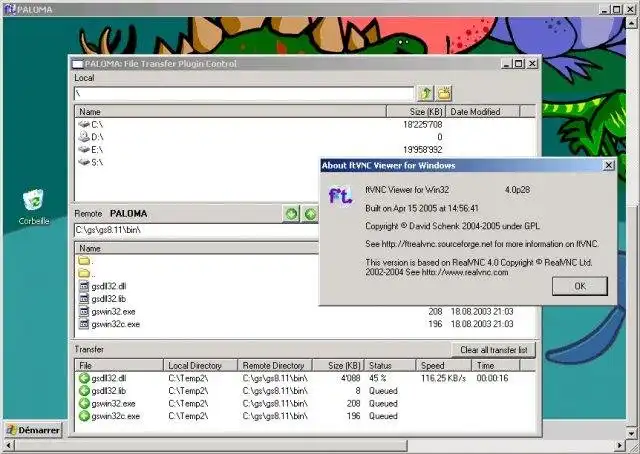
Task: Select the parent '..' folder in Remote list
Action: pos(84,273)
